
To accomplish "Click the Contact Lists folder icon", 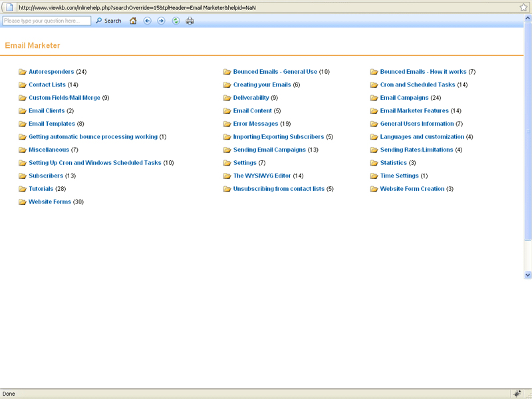I will (23, 84).
